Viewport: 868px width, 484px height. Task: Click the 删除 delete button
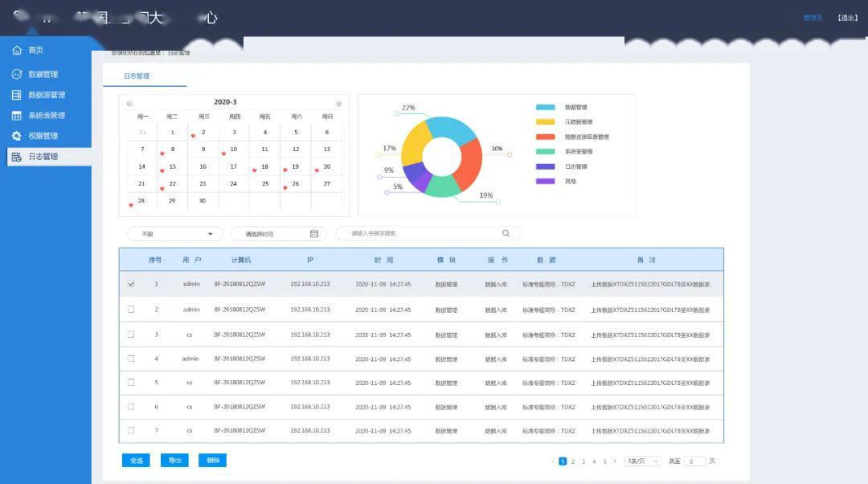point(212,460)
